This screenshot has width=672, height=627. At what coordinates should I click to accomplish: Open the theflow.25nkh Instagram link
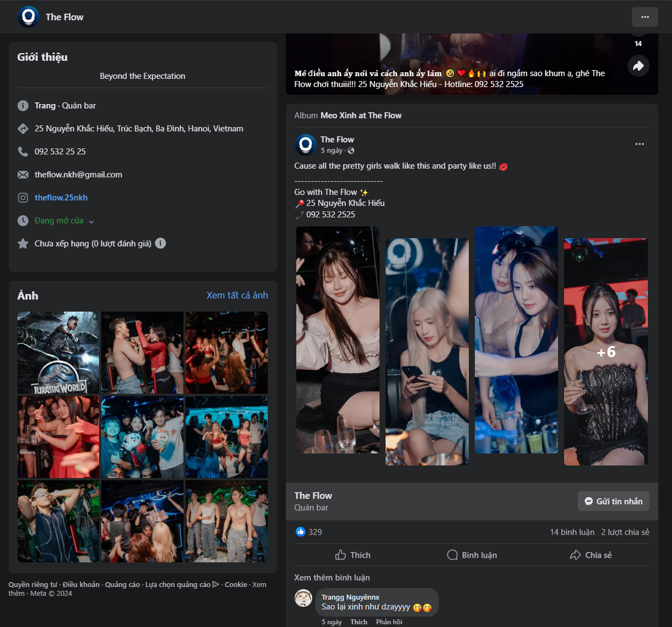pyautogui.click(x=61, y=198)
